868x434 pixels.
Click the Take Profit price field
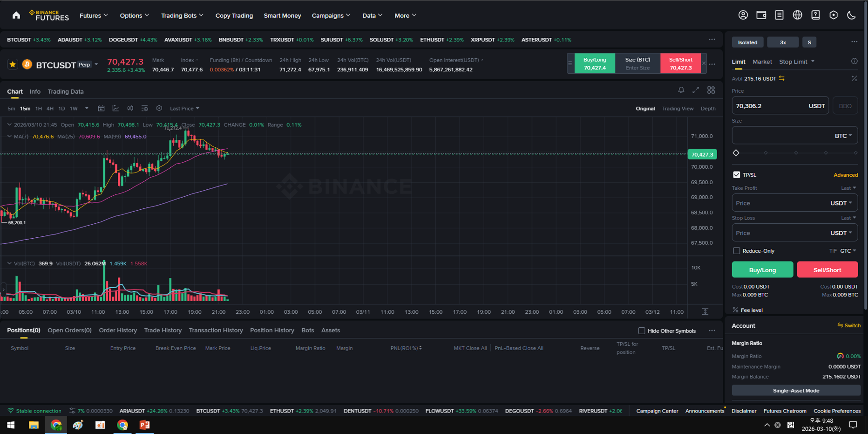click(x=794, y=203)
